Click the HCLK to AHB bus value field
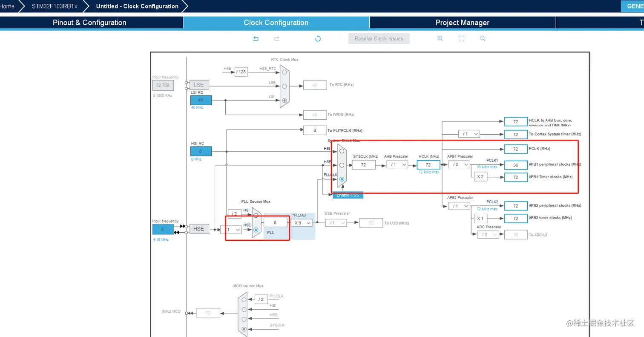Viewport: 644px width, 337px height. pyautogui.click(x=516, y=121)
